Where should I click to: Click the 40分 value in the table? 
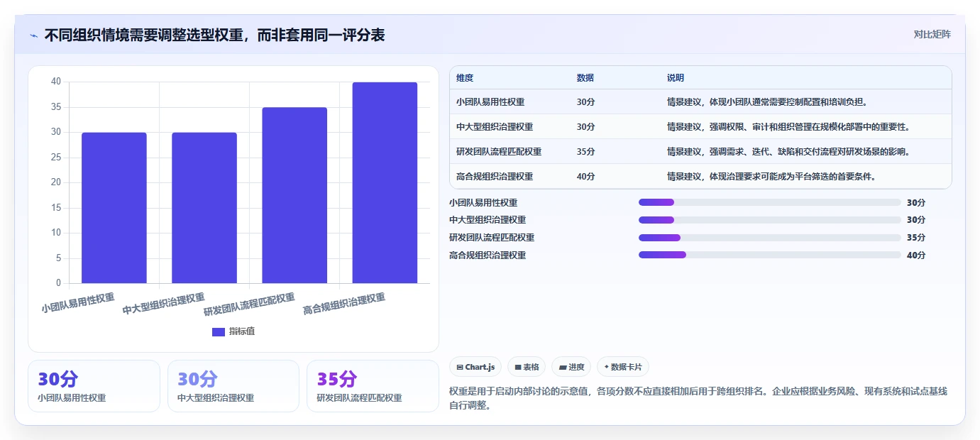click(585, 177)
